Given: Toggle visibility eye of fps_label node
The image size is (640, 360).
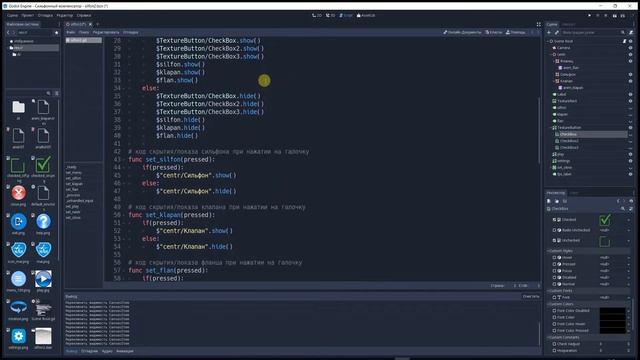Looking at the screenshot, I should pyautogui.click(x=631, y=174).
